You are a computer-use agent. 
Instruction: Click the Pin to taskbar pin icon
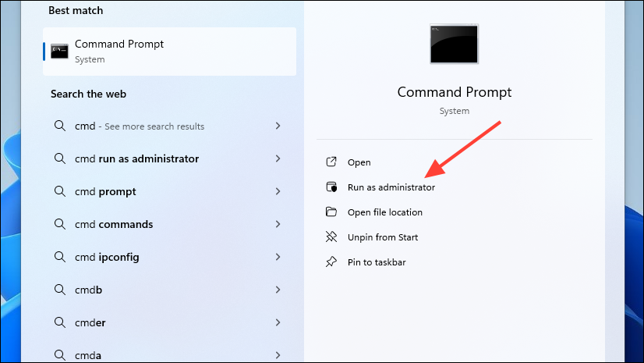click(331, 262)
